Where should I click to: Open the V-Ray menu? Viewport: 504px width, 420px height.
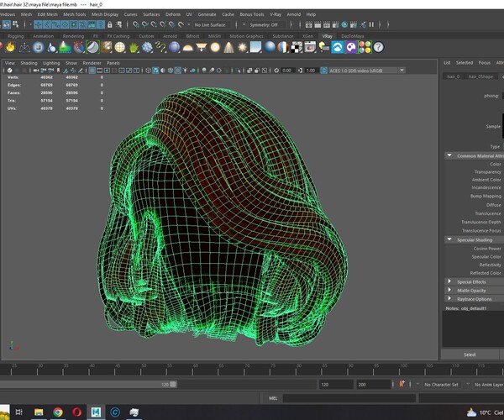coord(276,14)
